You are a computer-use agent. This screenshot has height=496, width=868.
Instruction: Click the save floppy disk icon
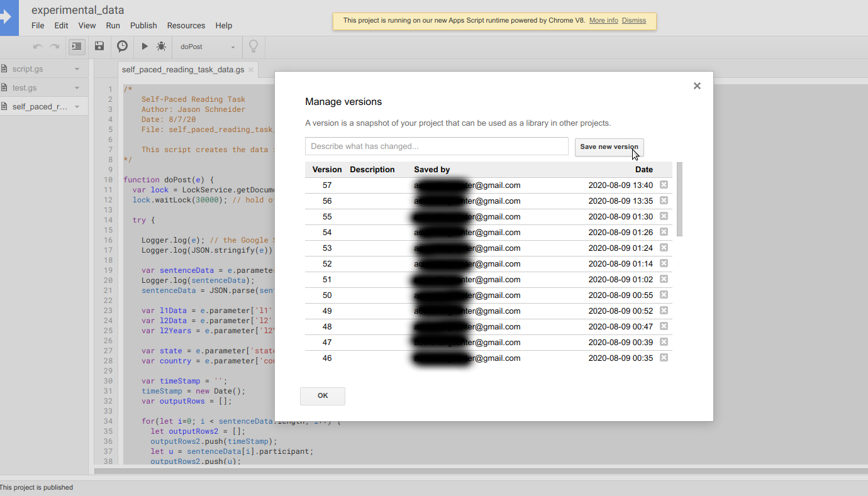[99, 46]
